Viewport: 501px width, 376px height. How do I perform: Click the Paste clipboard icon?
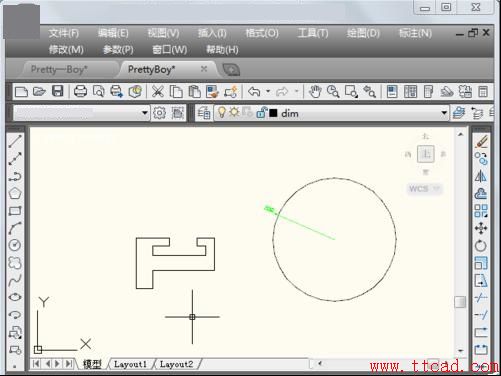tap(195, 91)
